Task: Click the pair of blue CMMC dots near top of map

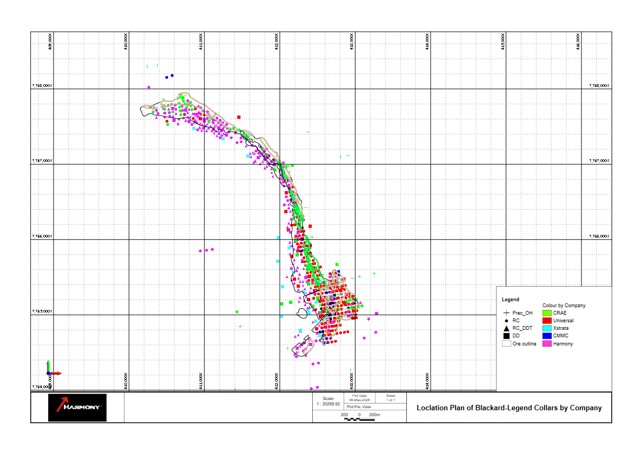Action: tap(169, 76)
